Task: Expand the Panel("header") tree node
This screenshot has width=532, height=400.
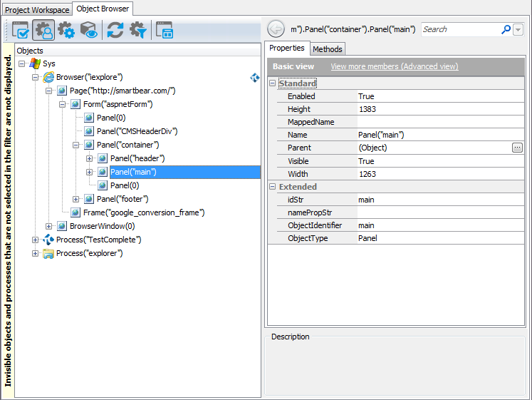Action: [89, 158]
